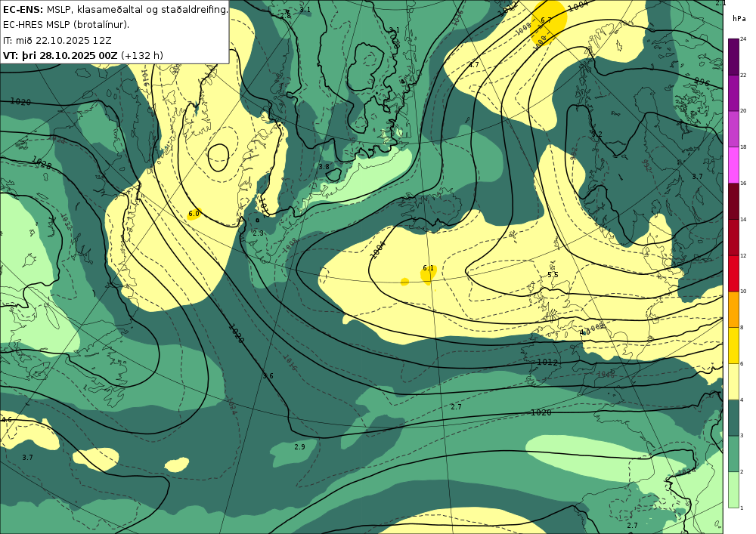Click the '(+132 h)' forecast offset
The height and width of the screenshot is (534, 756).
(x=142, y=55)
